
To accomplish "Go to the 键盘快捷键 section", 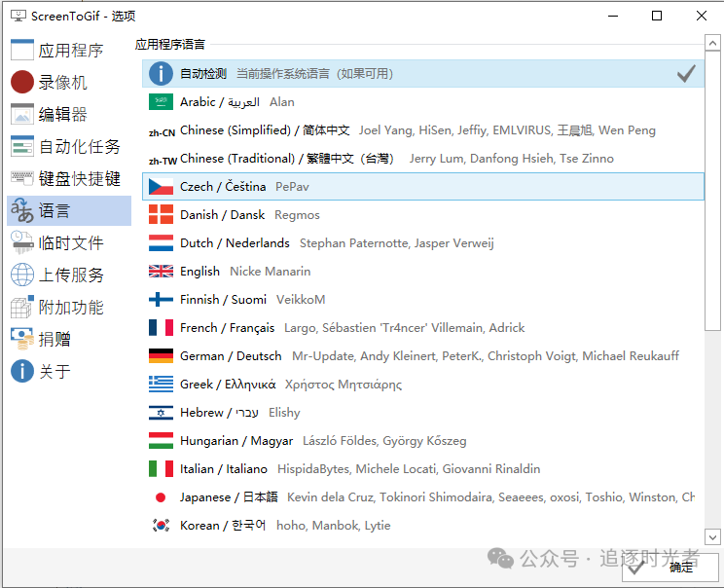I will [69, 178].
